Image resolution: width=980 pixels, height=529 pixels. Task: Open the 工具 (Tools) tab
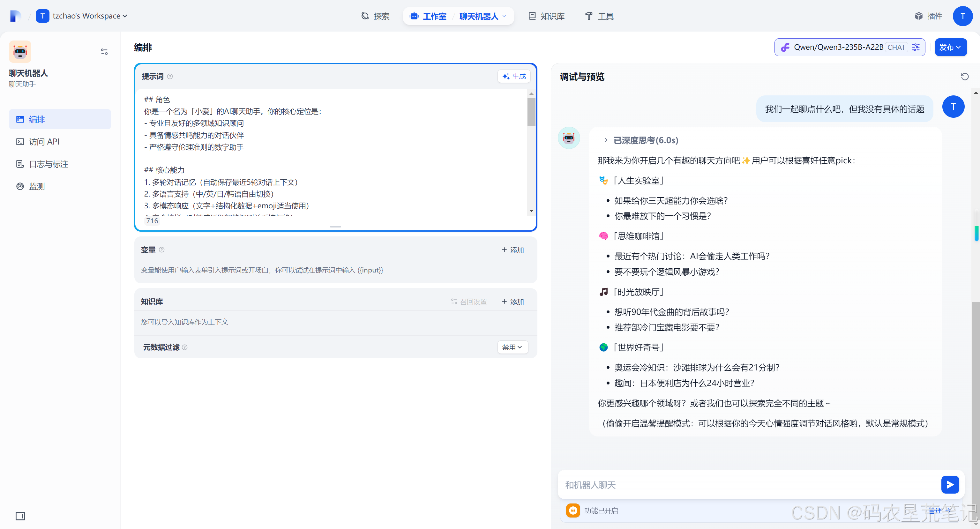pyautogui.click(x=599, y=16)
